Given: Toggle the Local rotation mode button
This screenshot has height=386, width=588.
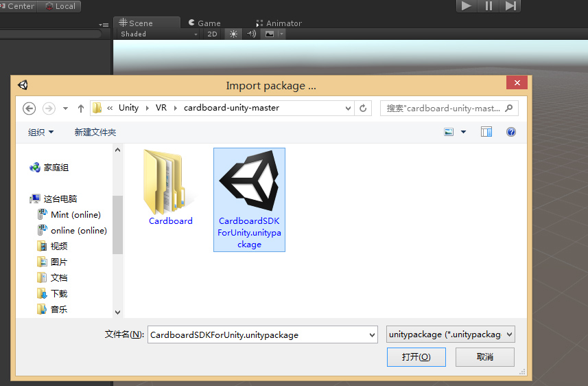Looking at the screenshot, I should pyautogui.click(x=59, y=6).
